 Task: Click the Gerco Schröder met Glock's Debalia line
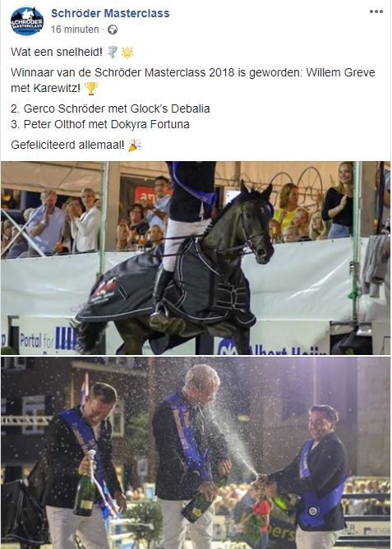pyautogui.click(x=110, y=108)
